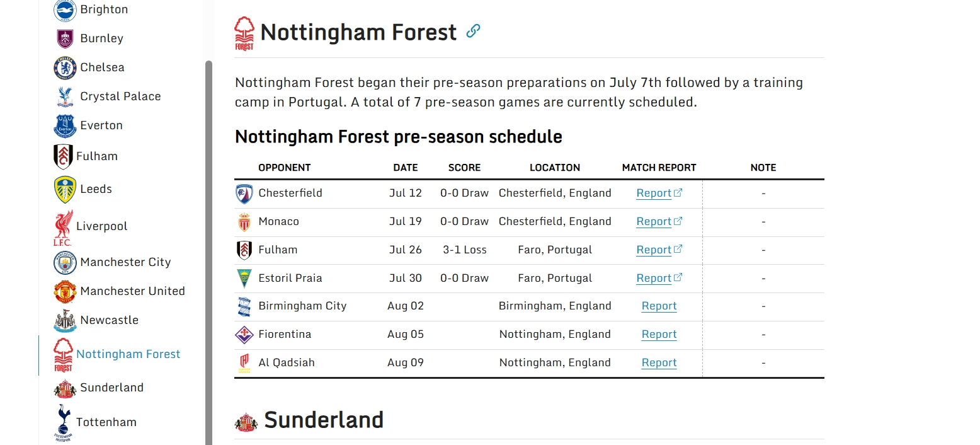Click the Chelsea crest icon in sidebar

coord(65,67)
